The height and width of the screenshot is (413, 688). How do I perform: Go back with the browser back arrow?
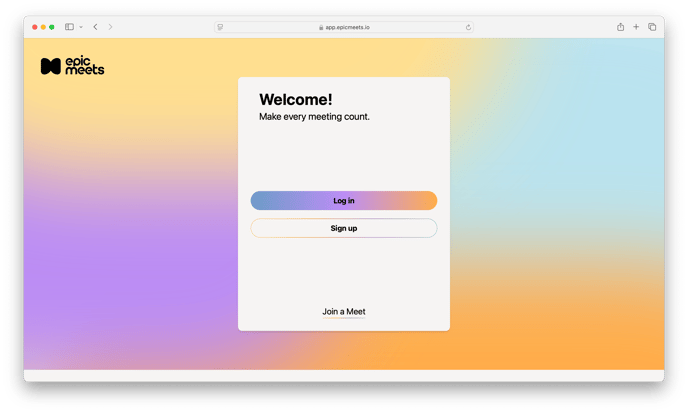(x=95, y=27)
